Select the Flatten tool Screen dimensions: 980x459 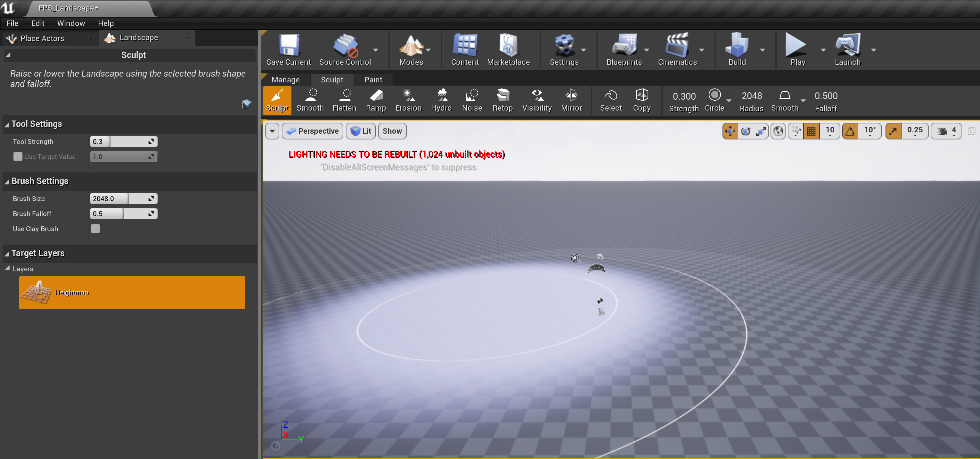(x=344, y=100)
